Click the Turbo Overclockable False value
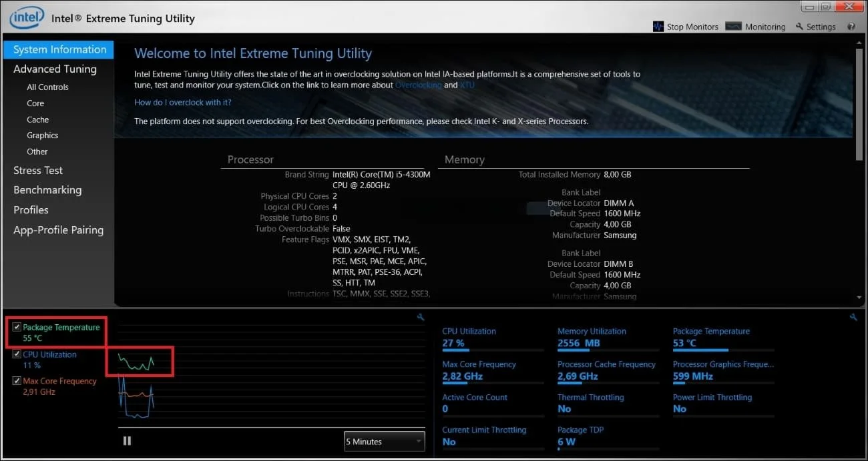This screenshot has width=868, height=461. [x=341, y=229]
